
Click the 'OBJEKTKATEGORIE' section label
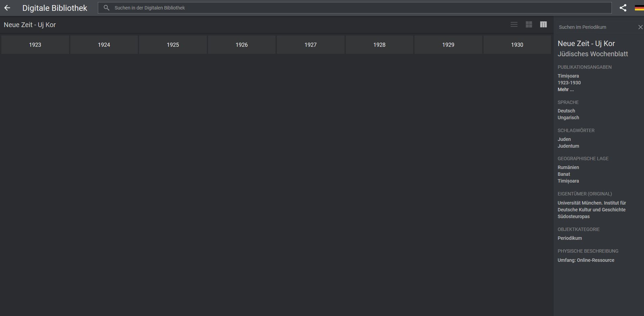[x=578, y=229]
